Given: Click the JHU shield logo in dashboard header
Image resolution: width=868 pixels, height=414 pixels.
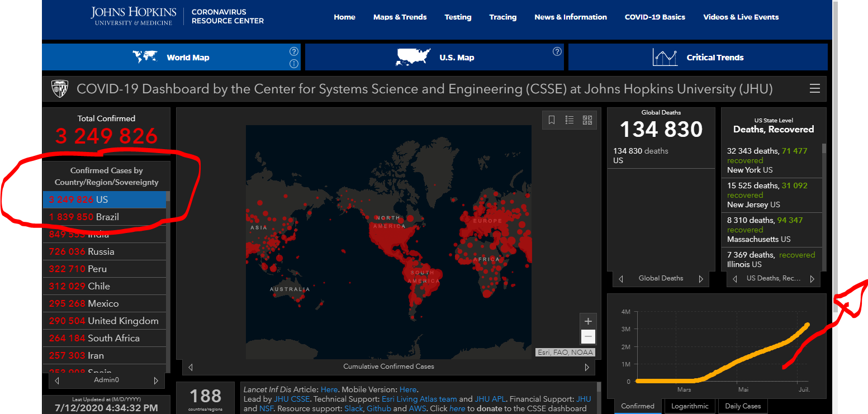Looking at the screenshot, I should 60,89.
